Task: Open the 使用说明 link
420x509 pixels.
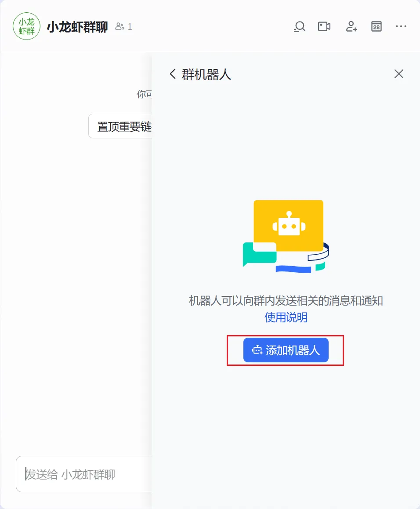Action: pos(286,317)
